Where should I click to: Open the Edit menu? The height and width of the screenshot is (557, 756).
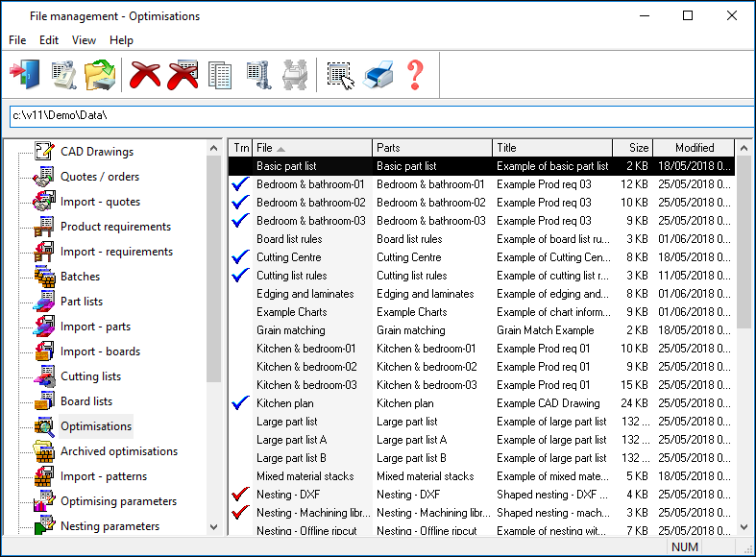point(49,40)
